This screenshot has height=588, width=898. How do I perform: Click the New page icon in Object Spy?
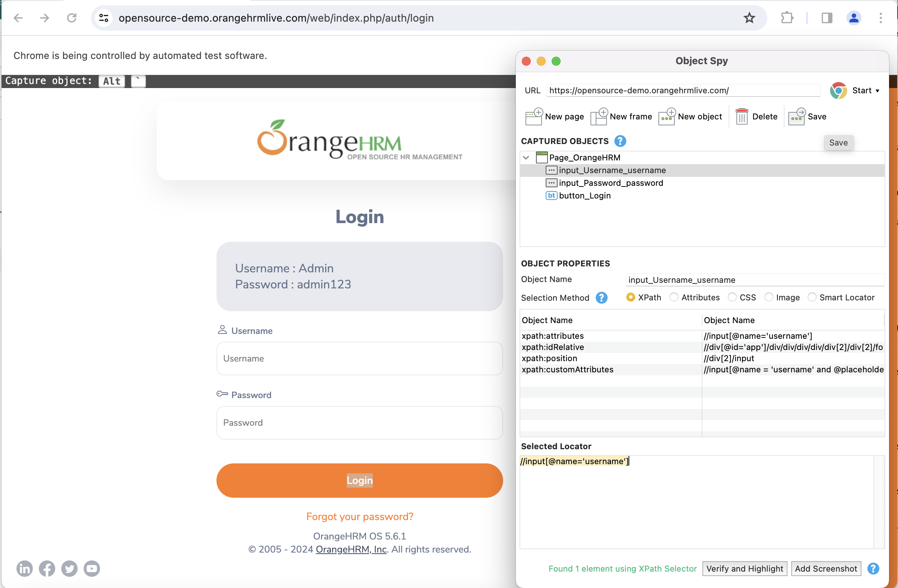(x=533, y=116)
